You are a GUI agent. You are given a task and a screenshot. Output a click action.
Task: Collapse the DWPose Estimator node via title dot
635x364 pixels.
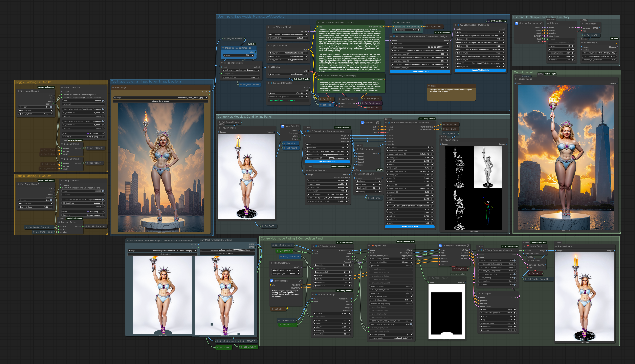pyautogui.click(x=307, y=170)
